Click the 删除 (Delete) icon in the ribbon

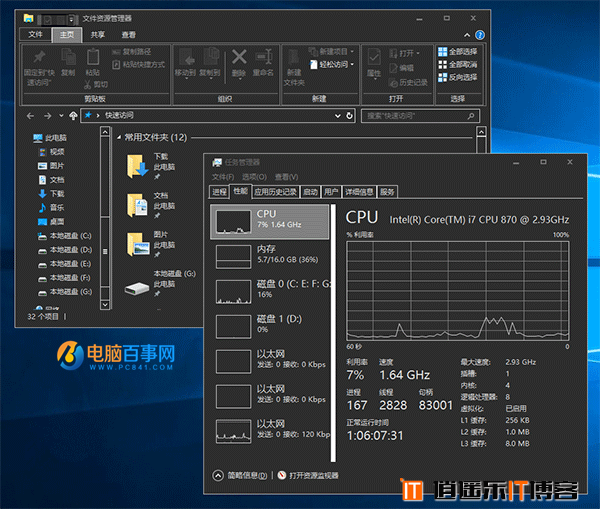(x=239, y=62)
